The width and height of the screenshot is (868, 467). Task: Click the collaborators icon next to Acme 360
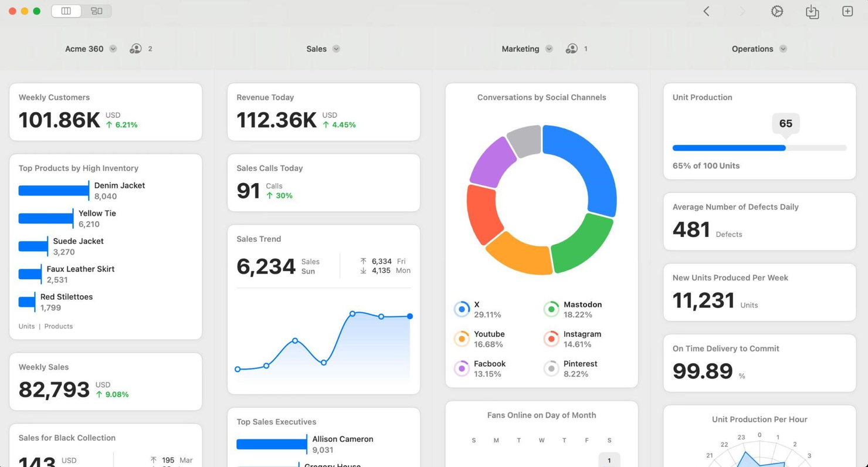tap(134, 49)
